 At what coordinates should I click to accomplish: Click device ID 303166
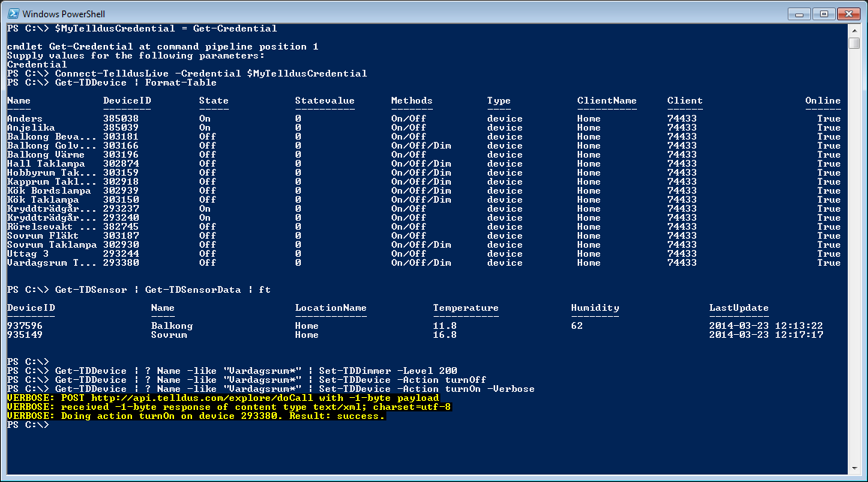point(121,146)
